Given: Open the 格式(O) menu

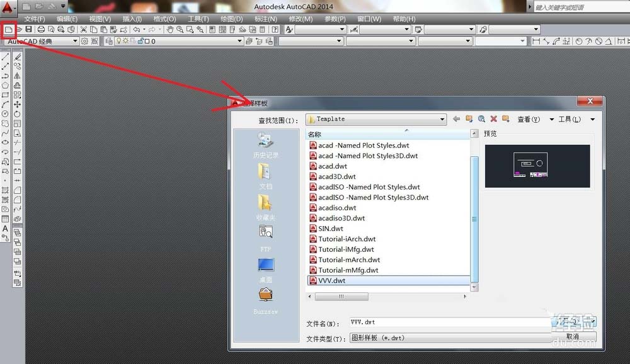Looking at the screenshot, I should click(164, 19).
